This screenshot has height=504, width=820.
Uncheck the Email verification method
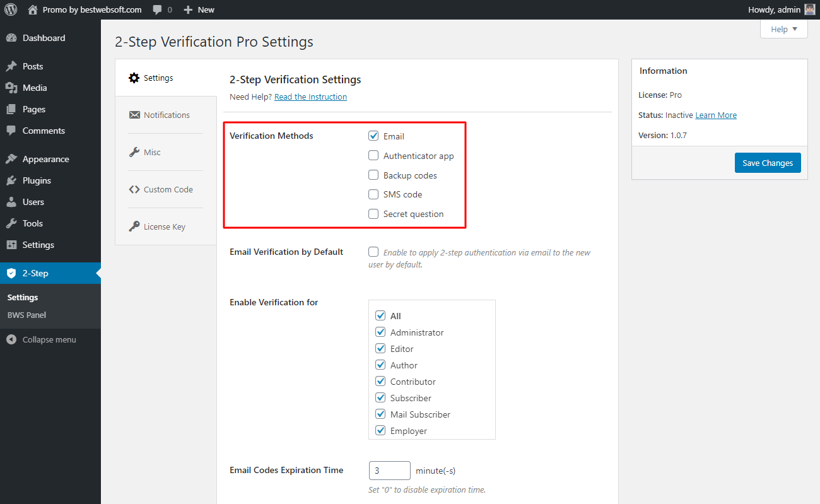click(x=373, y=136)
